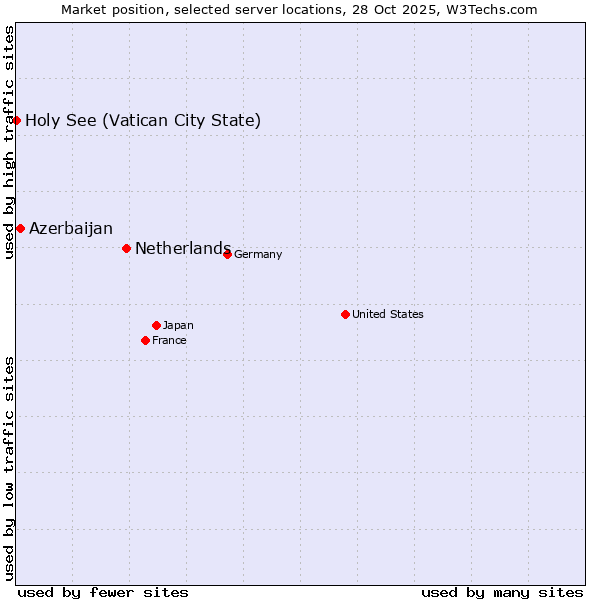Click the Azerbaijan red diamond marker
The width and height of the screenshot is (600, 600).
[x=20, y=228]
